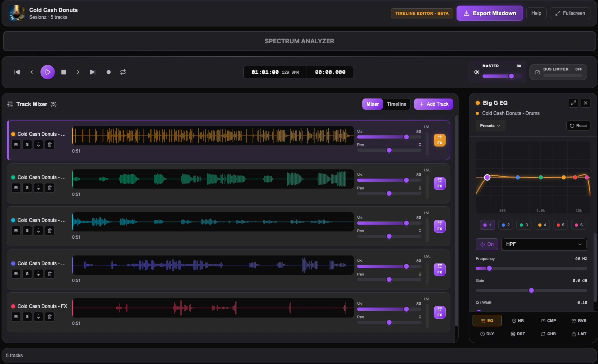
Task: Delete the blue-violet track
Action: [x=50, y=274]
